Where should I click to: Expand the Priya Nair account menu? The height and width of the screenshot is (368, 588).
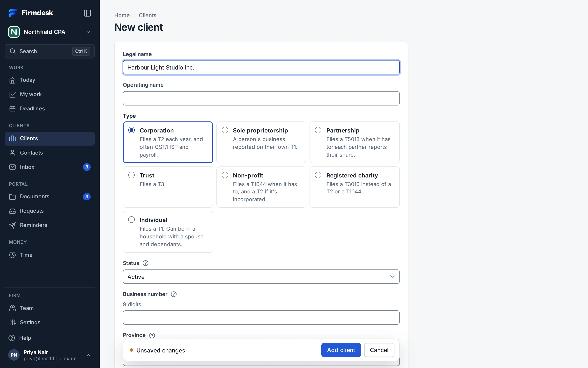click(88, 355)
